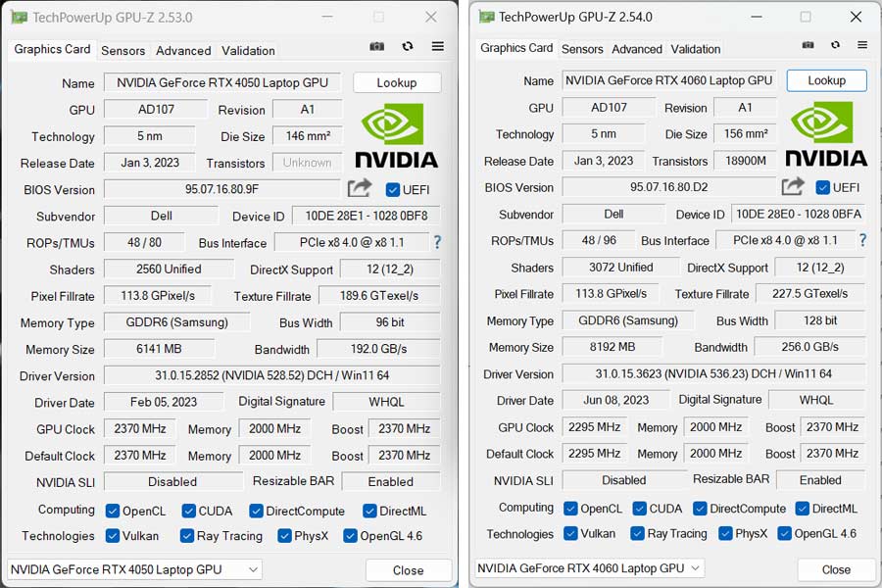The width and height of the screenshot is (882, 588).
Task: Click the screenshot camera icon in GPU-Z 2.54.0 window
Action: [808, 44]
